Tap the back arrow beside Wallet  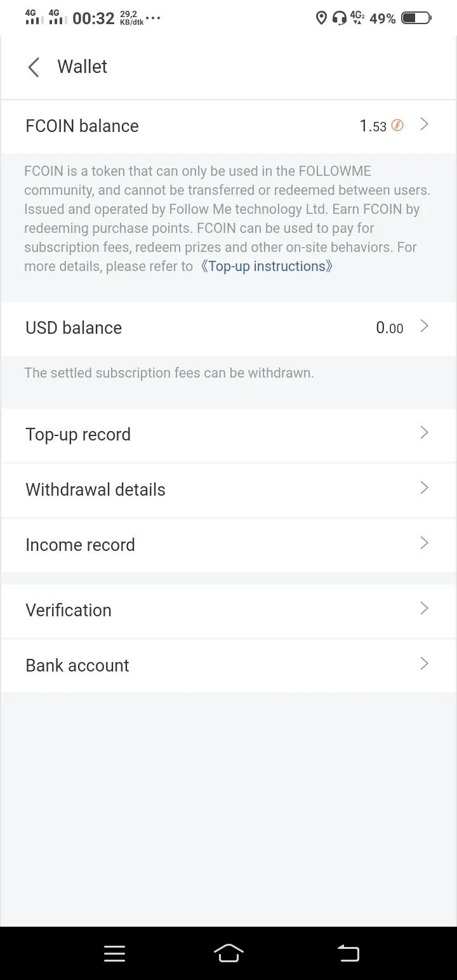(34, 67)
